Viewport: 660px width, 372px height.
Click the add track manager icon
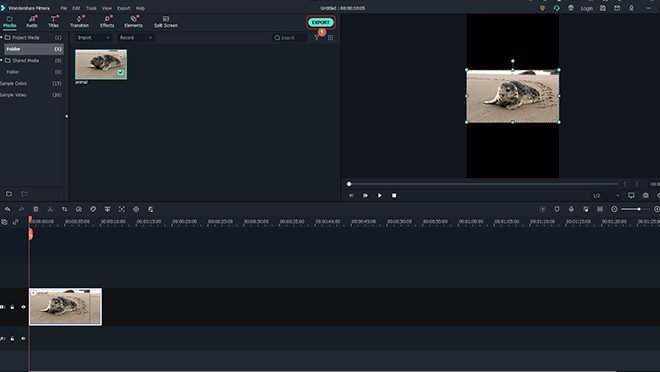pyautogui.click(x=4, y=222)
